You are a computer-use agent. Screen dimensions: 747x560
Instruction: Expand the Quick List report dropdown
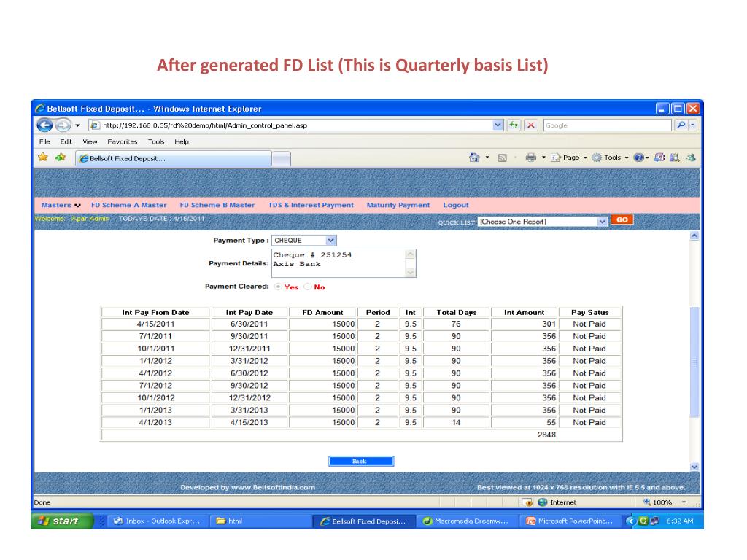click(x=602, y=221)
